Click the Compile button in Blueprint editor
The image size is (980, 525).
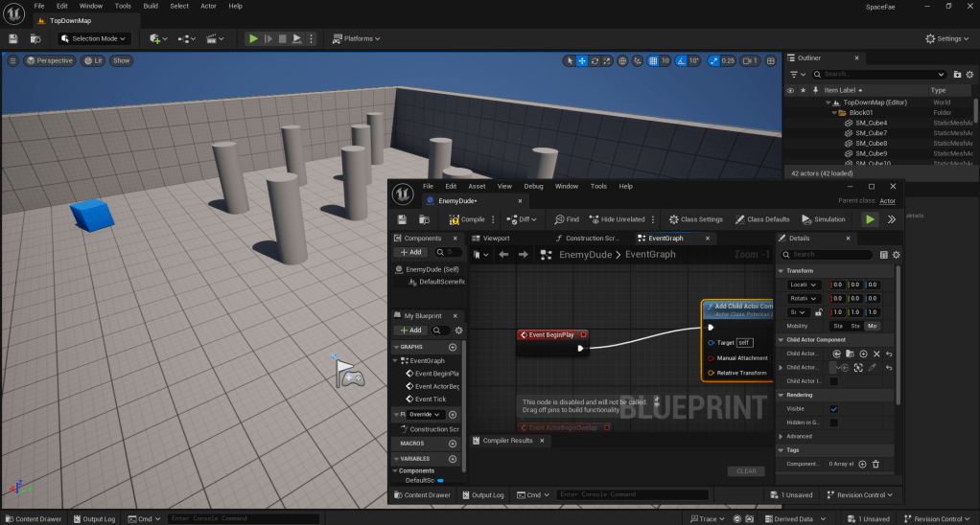pos(467,219)
